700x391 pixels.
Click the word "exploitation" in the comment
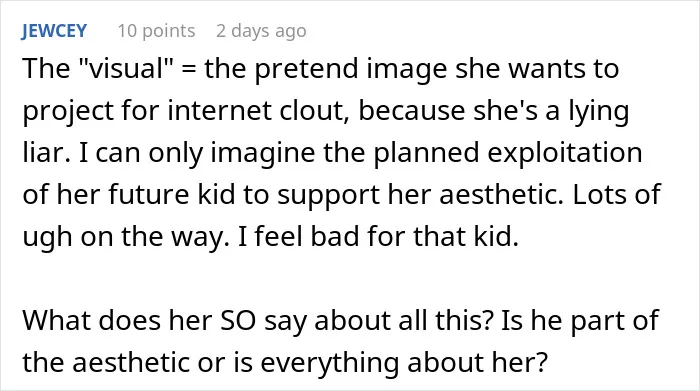point(565,154)
